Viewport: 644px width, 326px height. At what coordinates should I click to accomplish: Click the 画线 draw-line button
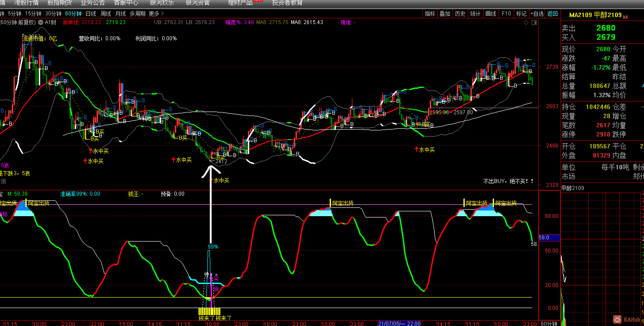pyautogui.click(x=491, y=14)
